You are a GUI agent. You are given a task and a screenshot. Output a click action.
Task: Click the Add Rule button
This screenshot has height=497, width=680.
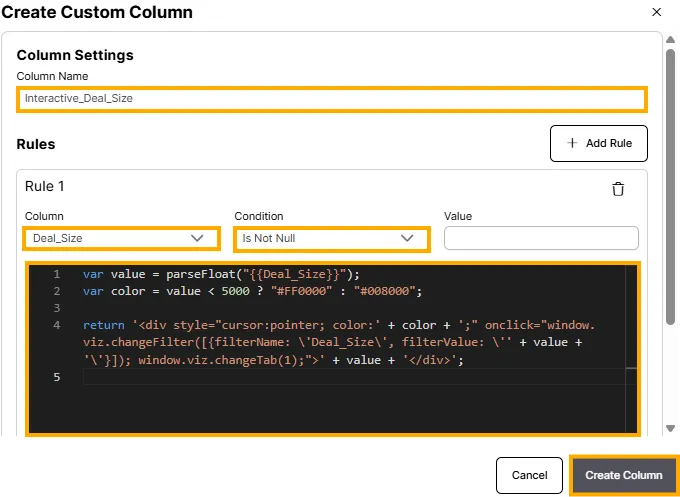598,143
